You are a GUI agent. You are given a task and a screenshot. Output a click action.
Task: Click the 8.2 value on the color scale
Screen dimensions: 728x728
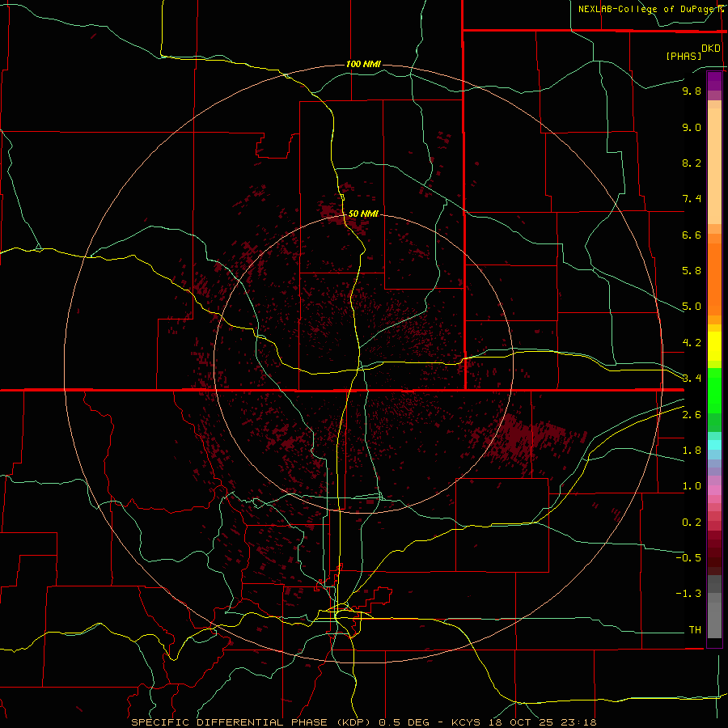[x=692, y=163]
